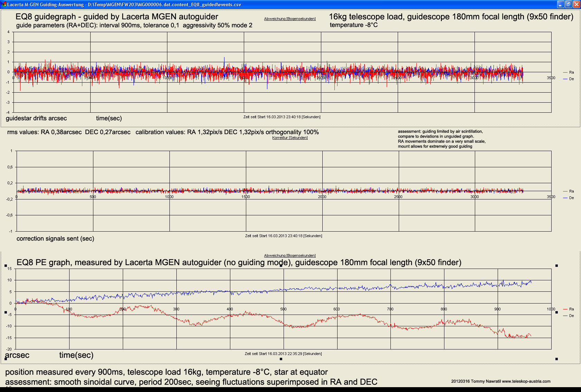Viewport: 581px width, 392px height.
Task: Click the De legend icon beside the correction chart
Action: click(x=565, y=198)
